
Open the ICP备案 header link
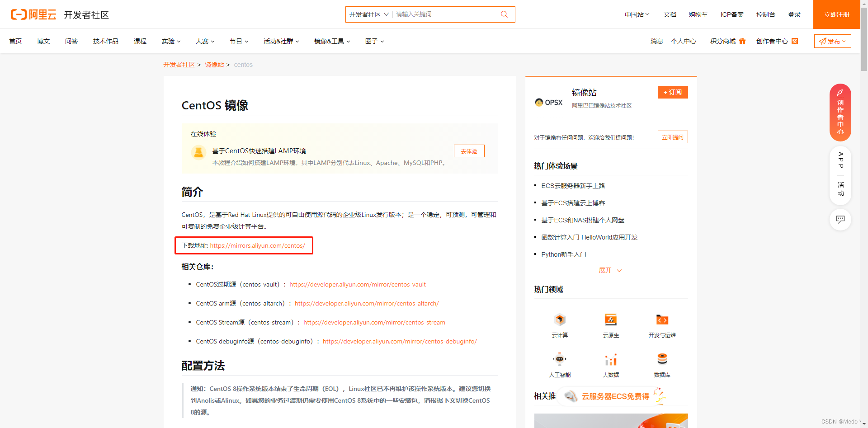pos(732,14)
